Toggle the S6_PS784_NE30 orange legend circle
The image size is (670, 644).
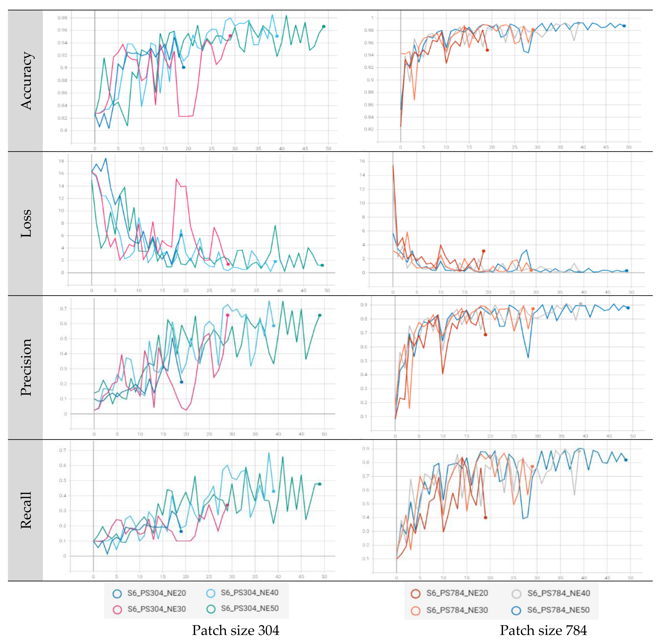tap(415, 611)
